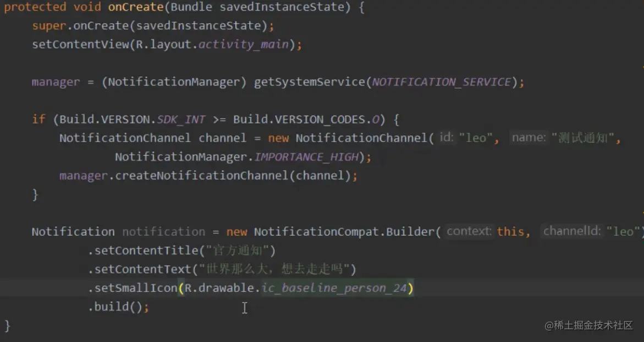Click the 'protected' keyword
This screenshot has height=342, width=644.
tap(35, 7)
